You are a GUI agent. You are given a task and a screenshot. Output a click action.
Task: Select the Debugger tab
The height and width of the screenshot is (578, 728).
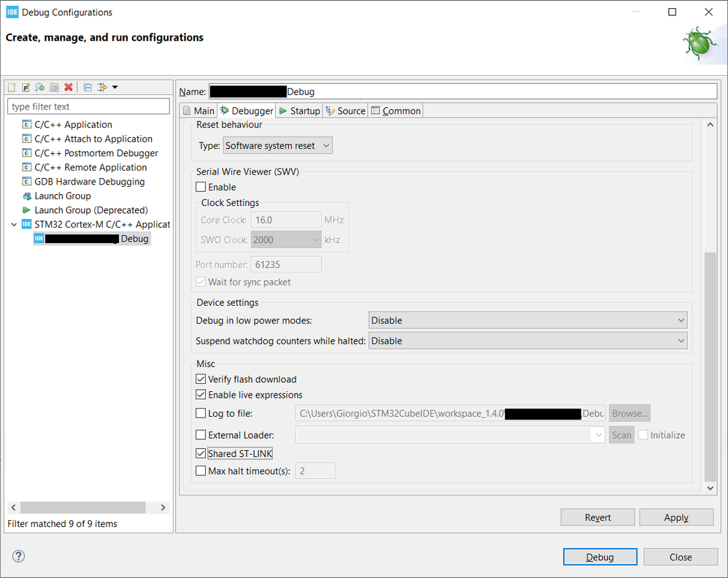point(247,111)
